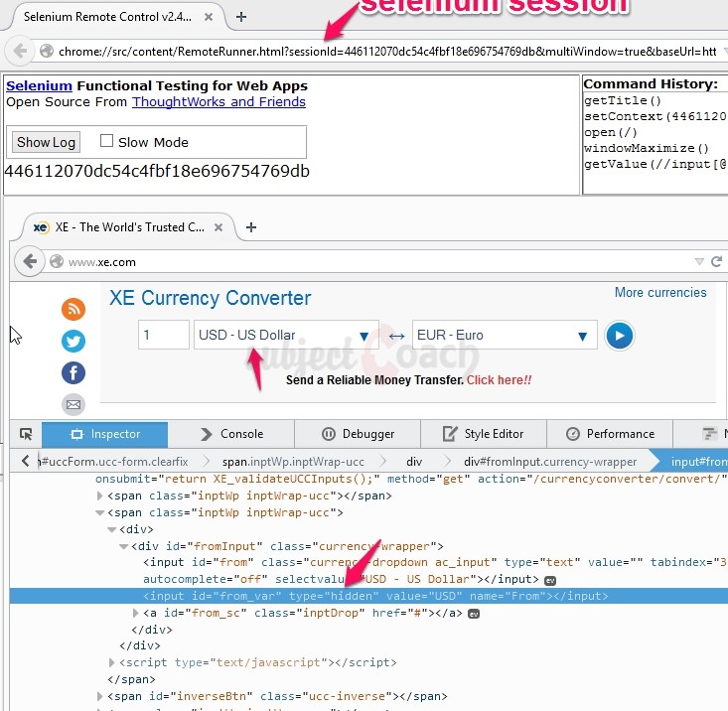
Task: Open a new tab next to XE tab
Action: coord(251,227)
